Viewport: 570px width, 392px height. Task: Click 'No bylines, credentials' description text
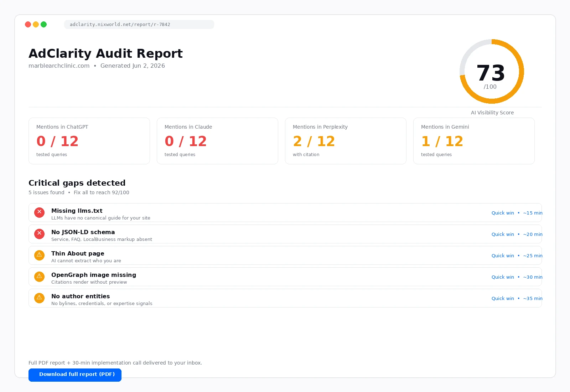click(102, 304)
